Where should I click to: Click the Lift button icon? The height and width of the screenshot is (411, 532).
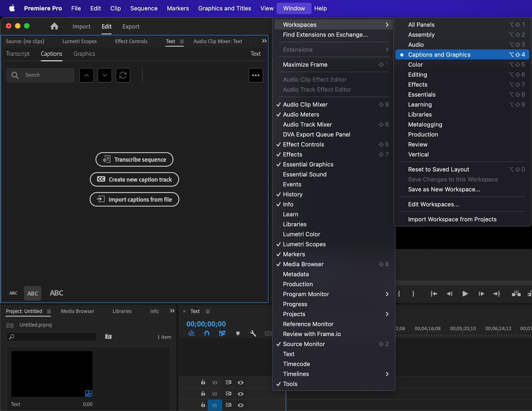(x=516, y=294)
